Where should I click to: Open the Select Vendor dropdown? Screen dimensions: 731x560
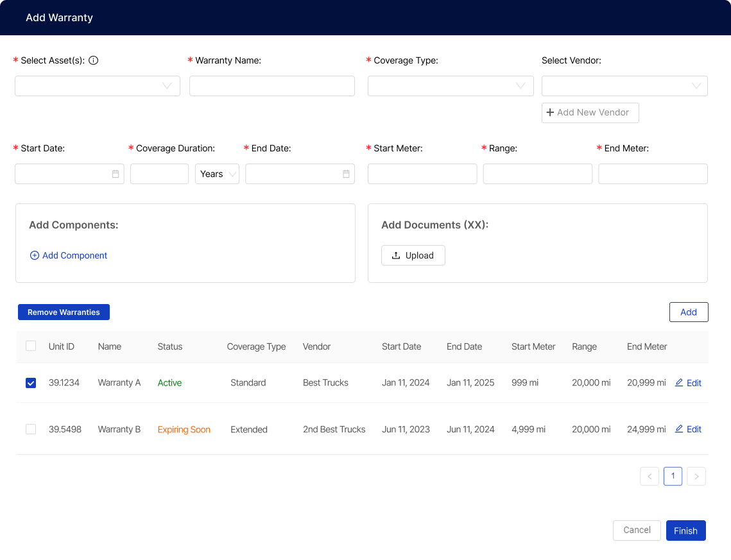tap(624, 86)
